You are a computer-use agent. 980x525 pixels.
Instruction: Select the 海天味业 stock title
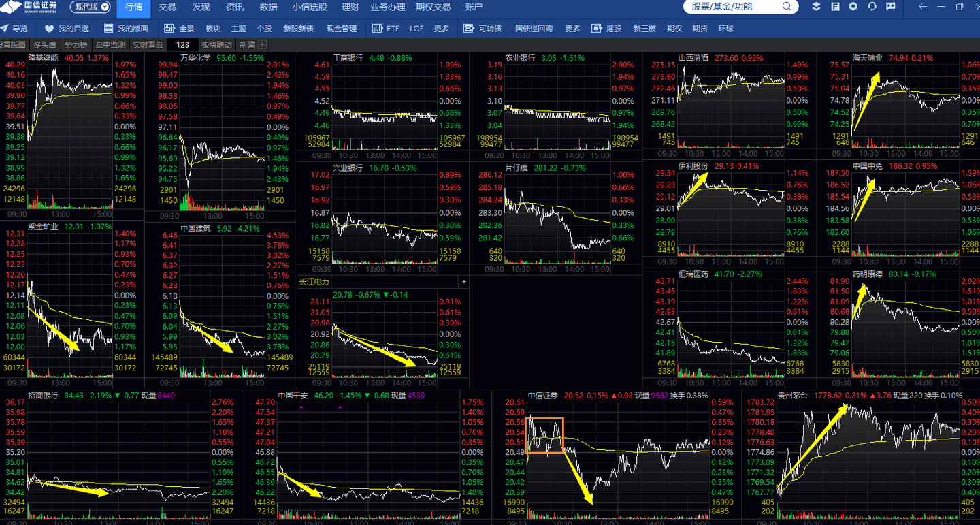(868, 58)
